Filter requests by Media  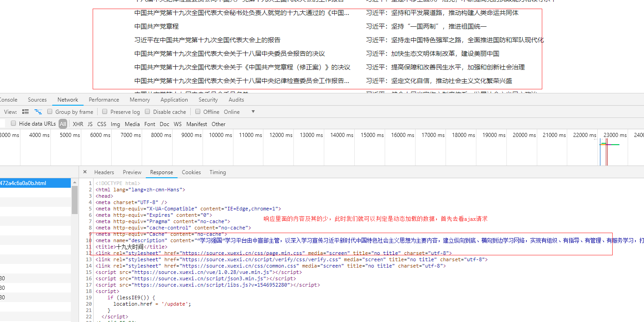[132, 124]
